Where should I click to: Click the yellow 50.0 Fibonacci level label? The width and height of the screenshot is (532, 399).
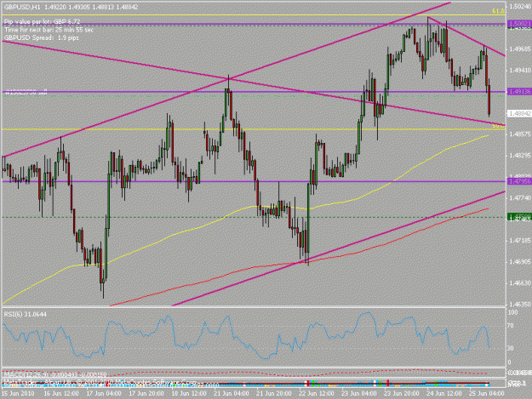pyautogui.click(x=498, y=126)
